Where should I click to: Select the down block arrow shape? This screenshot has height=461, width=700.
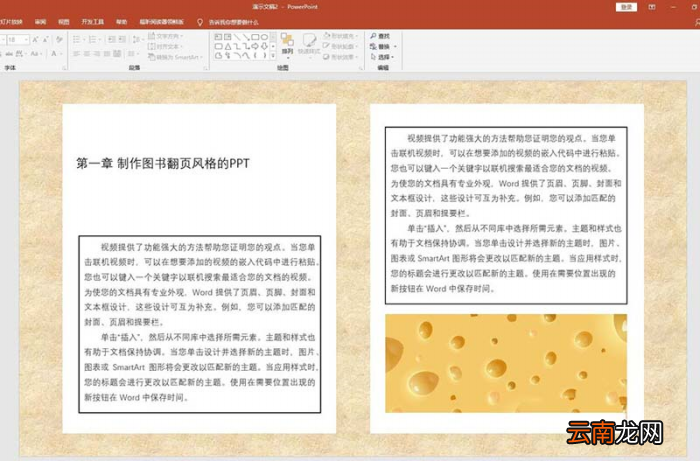tap(264, 46)
